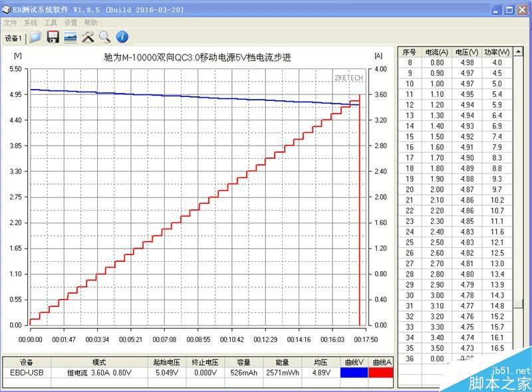532x392 pixels.
Task: Open the 帮助 menu
Action: coord(90,23)
